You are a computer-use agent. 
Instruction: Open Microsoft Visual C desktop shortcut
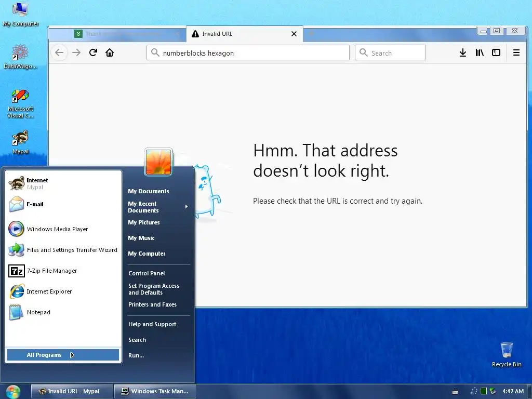click(x=20, y=103)
